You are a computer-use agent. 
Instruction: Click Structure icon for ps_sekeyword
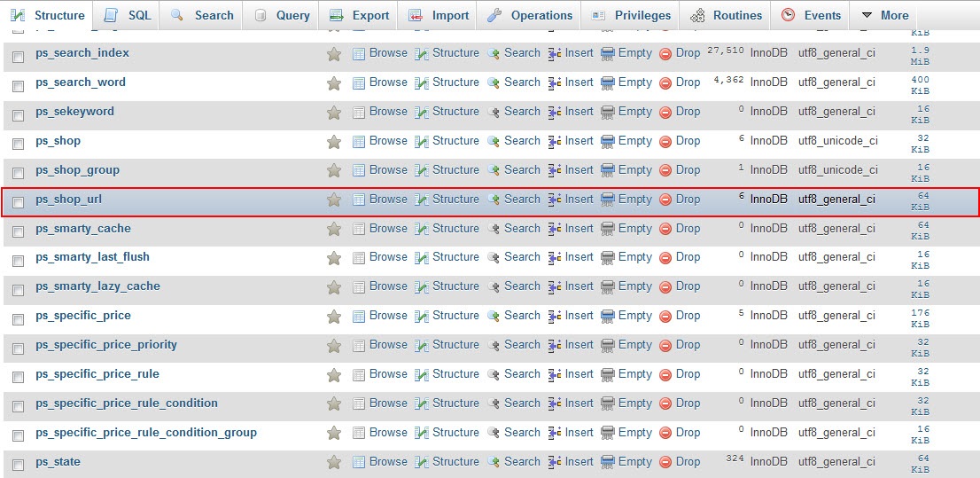[422, 112]
